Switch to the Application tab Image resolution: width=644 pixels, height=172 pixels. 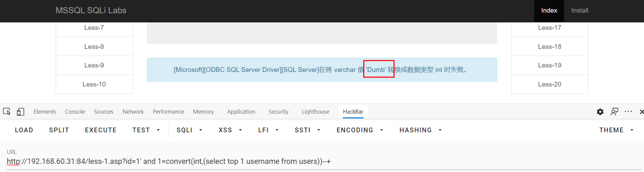pos(241,112)
